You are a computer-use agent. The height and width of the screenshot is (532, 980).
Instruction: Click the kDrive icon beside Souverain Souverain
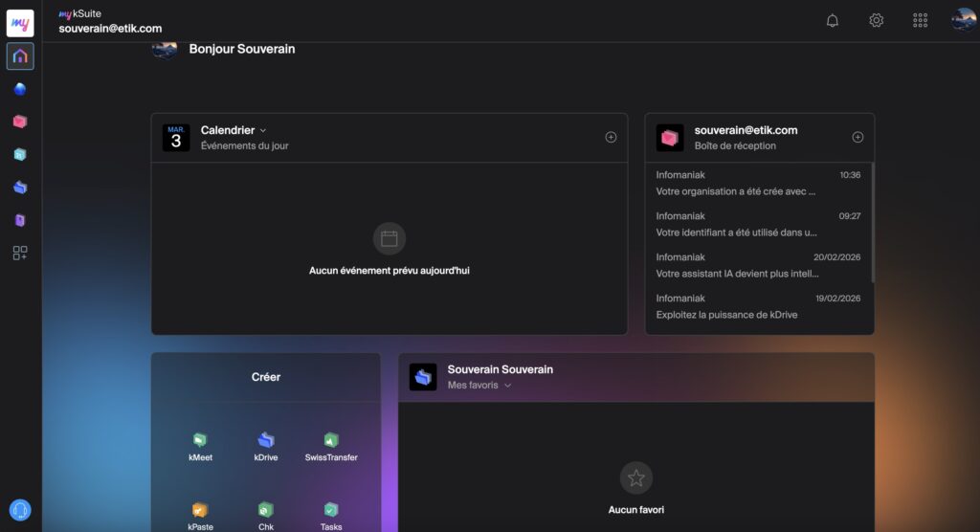(423, 377)
